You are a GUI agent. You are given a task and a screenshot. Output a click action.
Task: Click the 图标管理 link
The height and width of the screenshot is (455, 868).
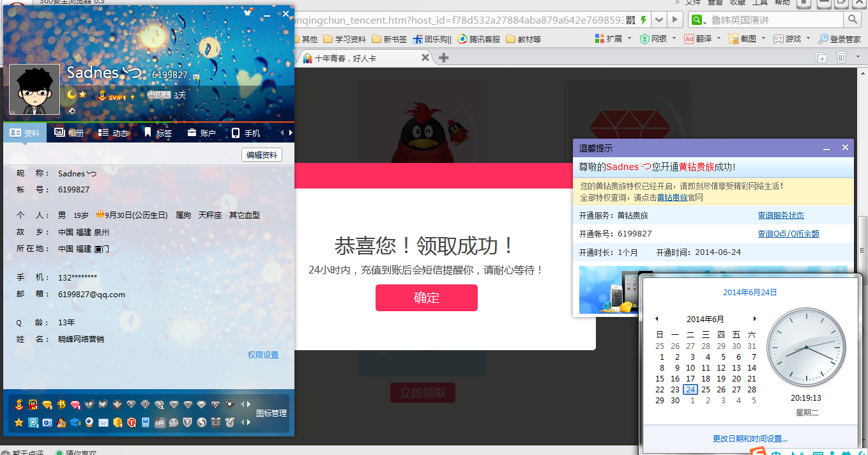[x=271, y=413]
